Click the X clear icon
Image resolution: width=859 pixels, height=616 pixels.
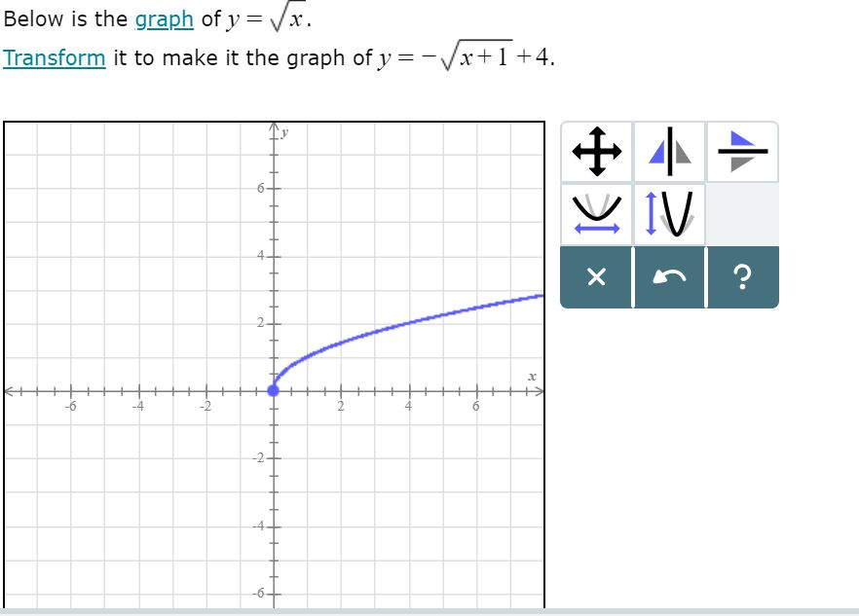(x=597, y=277)
